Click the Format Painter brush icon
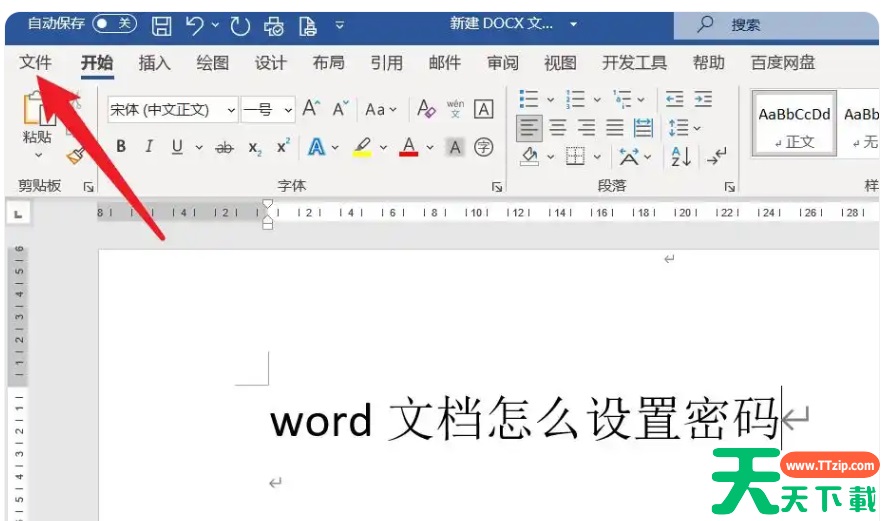 tap(75, 154)
